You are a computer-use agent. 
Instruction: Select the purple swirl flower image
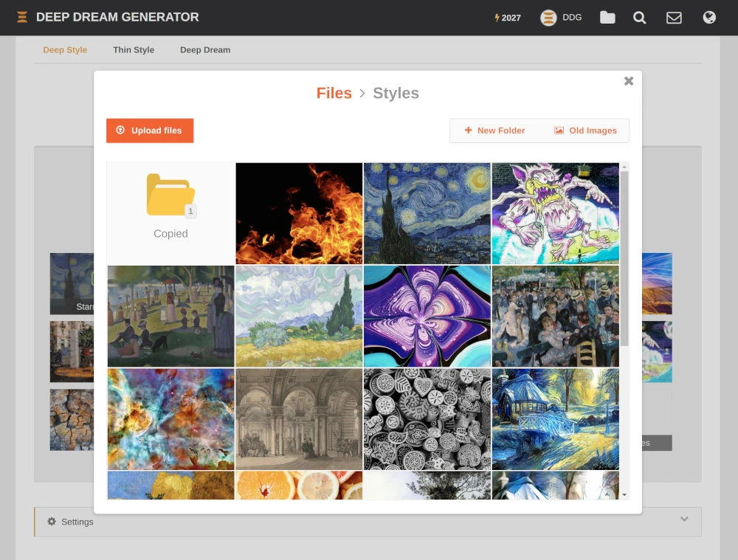[x=427, y=317]
